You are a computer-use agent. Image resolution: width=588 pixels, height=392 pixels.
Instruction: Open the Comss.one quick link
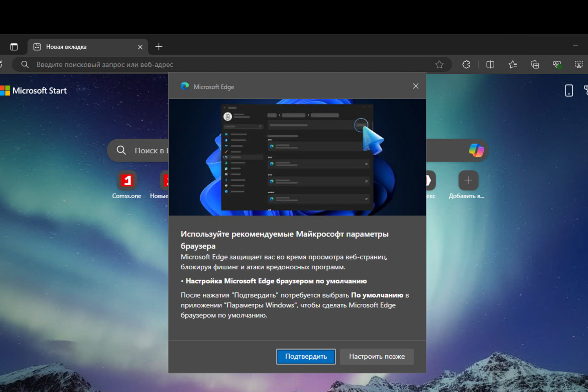pos(127,185)
